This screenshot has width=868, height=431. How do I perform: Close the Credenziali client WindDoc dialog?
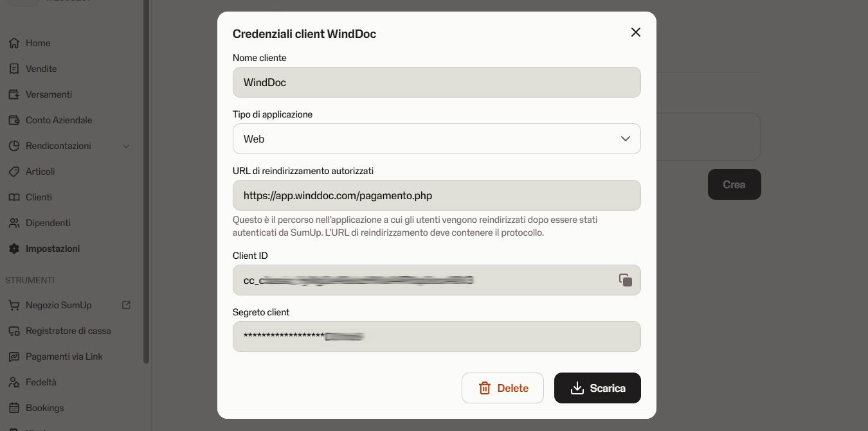point(635,32)
